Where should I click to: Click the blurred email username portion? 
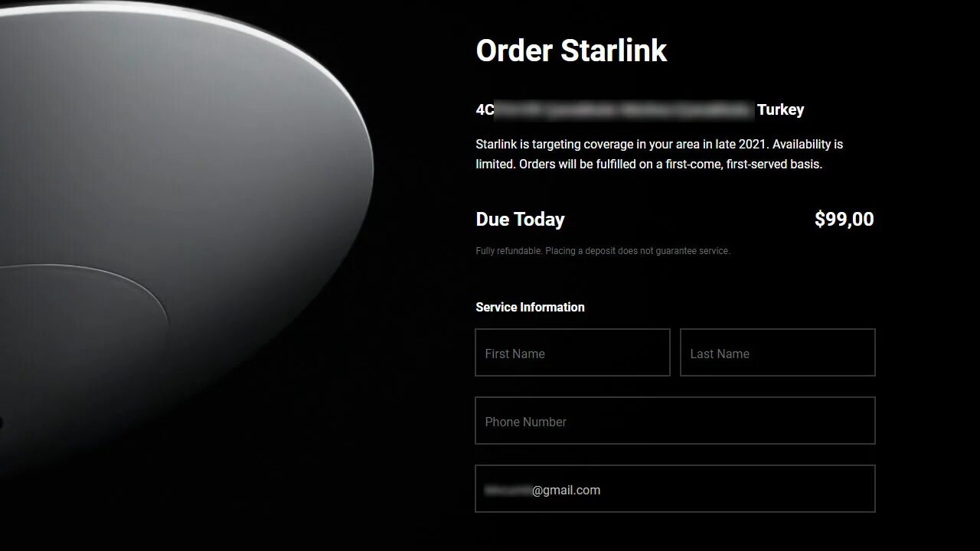tap(508, 490)
